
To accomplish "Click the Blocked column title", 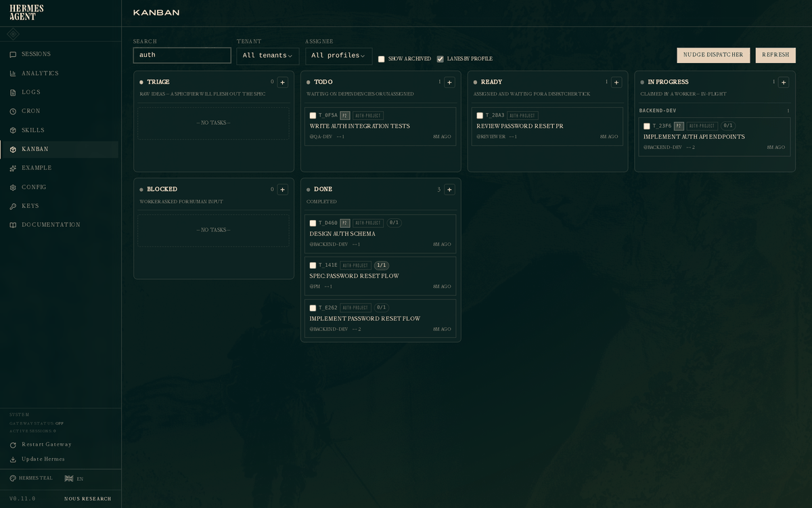I will (x=162, y=190).
